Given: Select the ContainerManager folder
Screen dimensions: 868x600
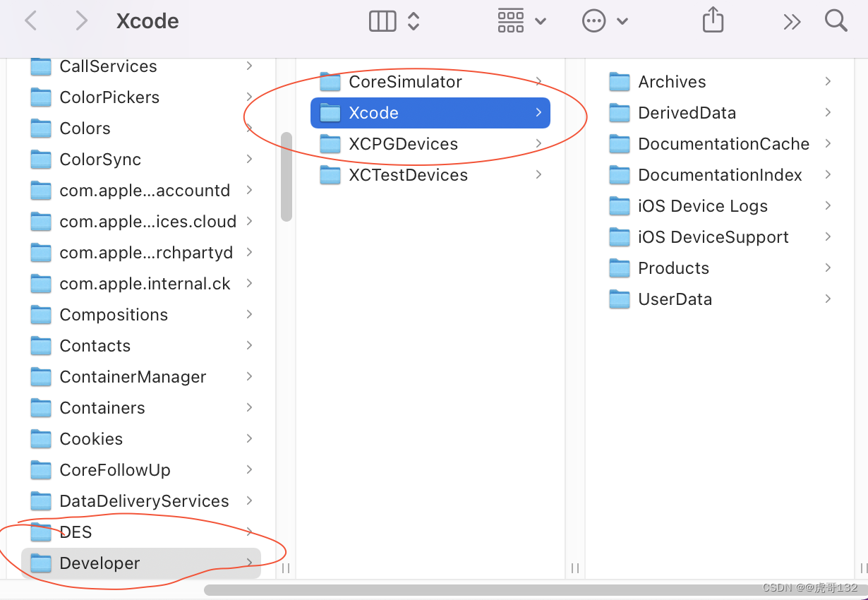Looking at the screenshot, I should click(141, 377).
